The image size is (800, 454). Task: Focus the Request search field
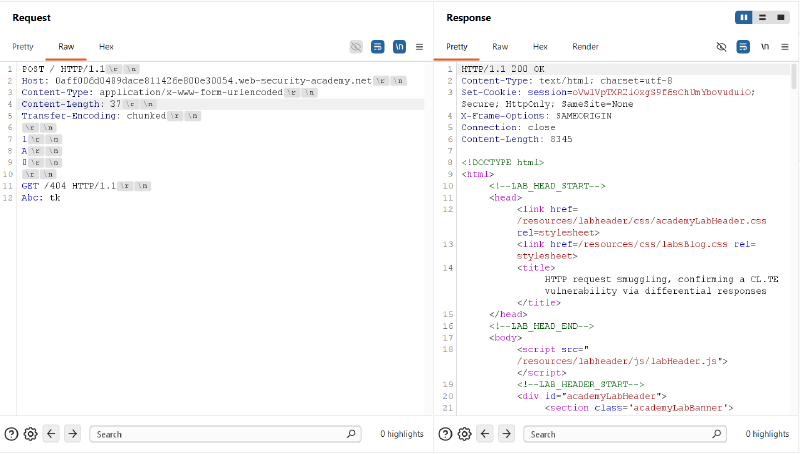coord(225,434)
